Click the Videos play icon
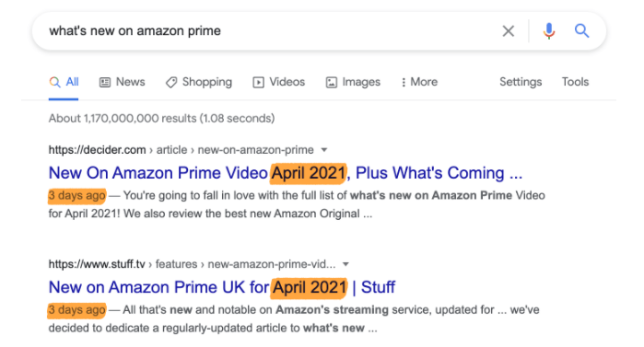 coord(258,83)
